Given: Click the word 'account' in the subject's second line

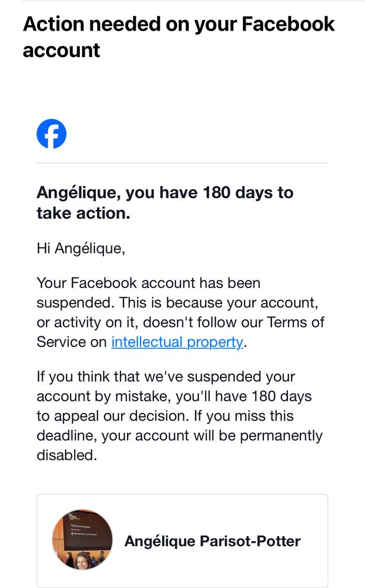Looking at the screenshot, I should tap(62, 50).
